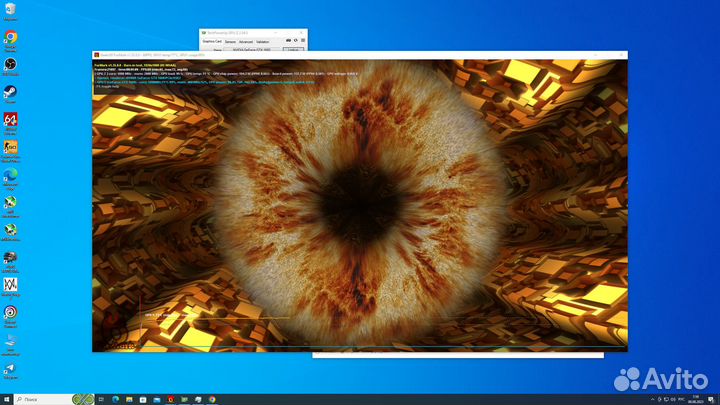
Task: Expand the system tray hidden icons arrow
Action: [x=652, y=399]
